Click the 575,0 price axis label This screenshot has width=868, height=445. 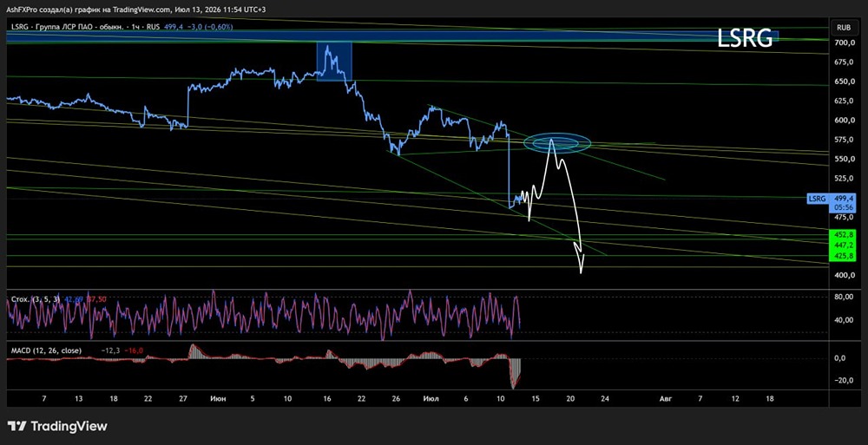coord(845,140)
